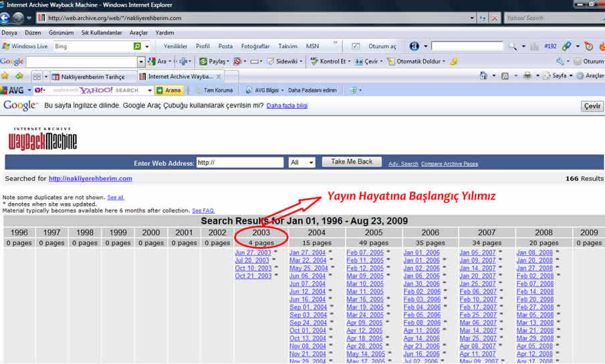Click the browser Back arrow button
Viewport: 605px width, 364px height.
click(x=6, y=17)
